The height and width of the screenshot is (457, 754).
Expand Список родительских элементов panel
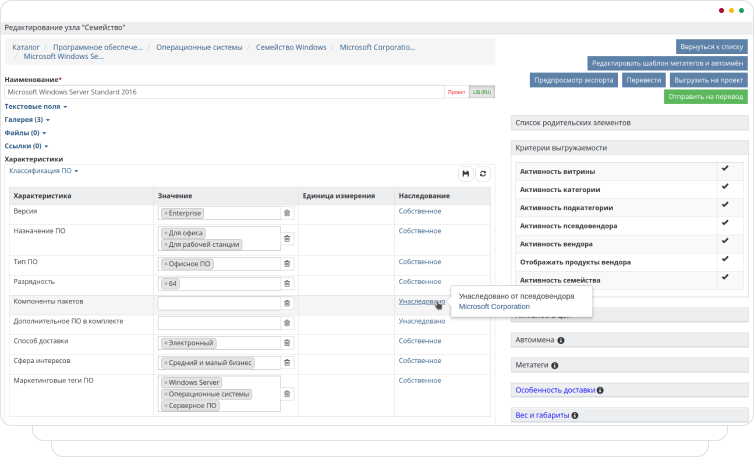[x=629, y=123]
